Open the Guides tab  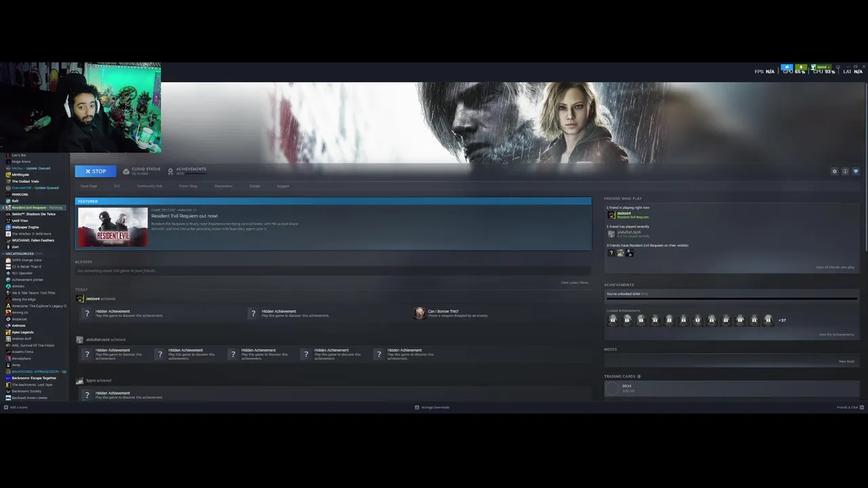[x=254, y=186]
